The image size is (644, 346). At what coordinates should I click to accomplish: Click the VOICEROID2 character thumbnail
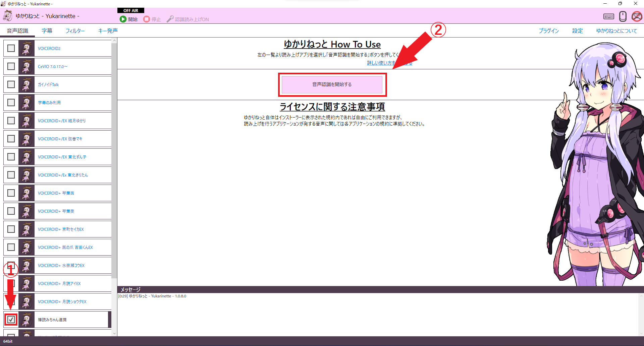pos(26,48)
